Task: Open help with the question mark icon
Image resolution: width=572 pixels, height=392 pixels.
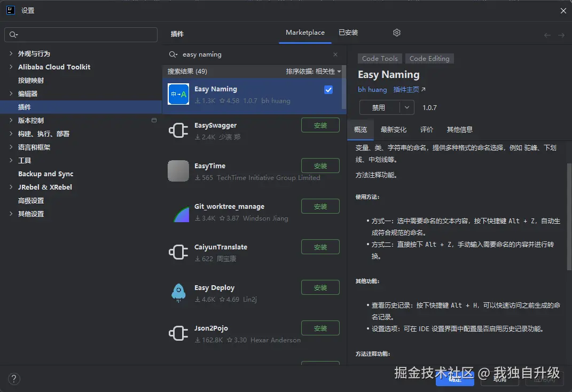Action: [14, 379]
